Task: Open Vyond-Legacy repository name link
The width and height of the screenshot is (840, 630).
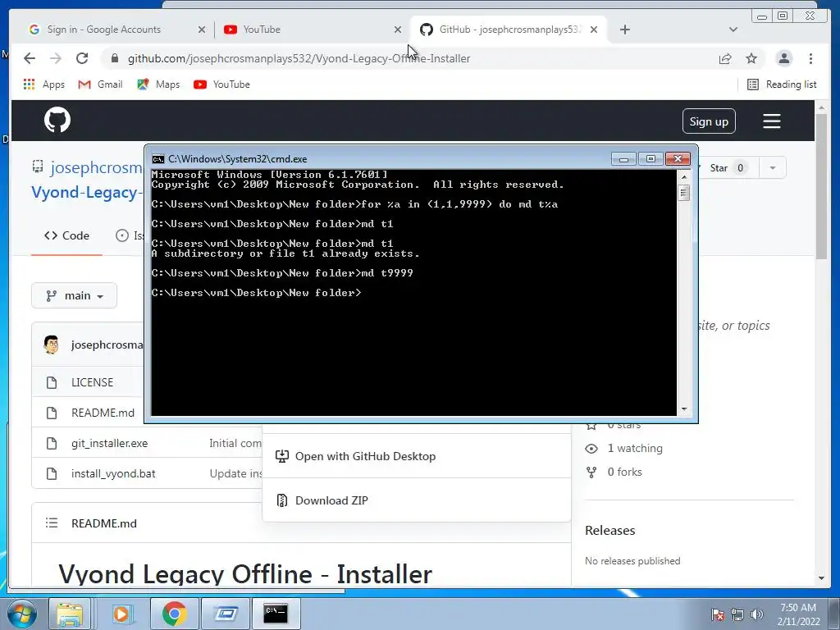Action: click(87, 192)
